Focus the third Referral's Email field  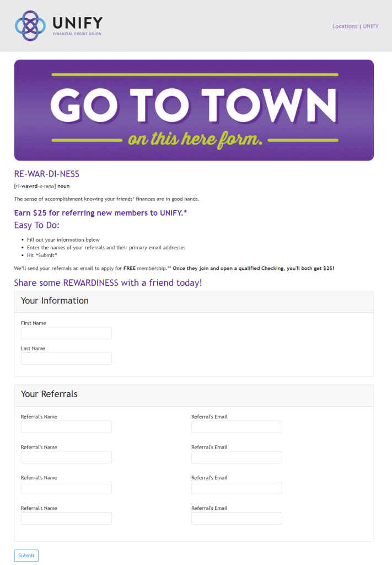pos(236,487)
